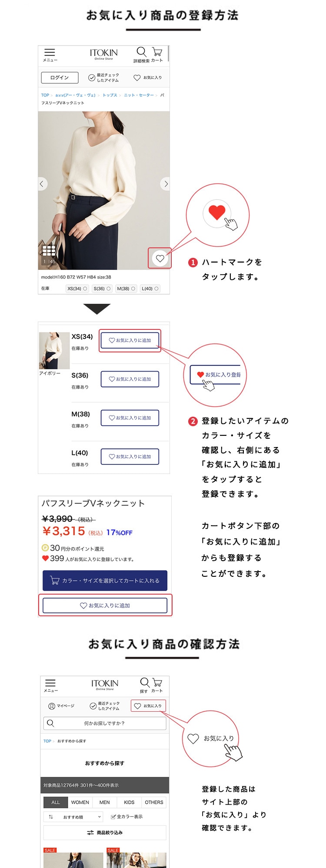Click the ログイン button
Image resolution: width=326 pixels, height=868 pixels.
coord(60,78)
